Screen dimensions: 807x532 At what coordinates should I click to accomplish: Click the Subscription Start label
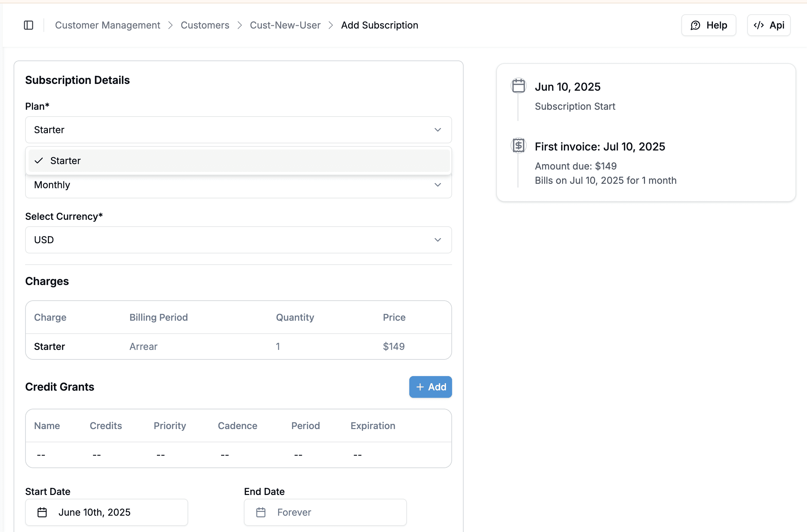575,106
